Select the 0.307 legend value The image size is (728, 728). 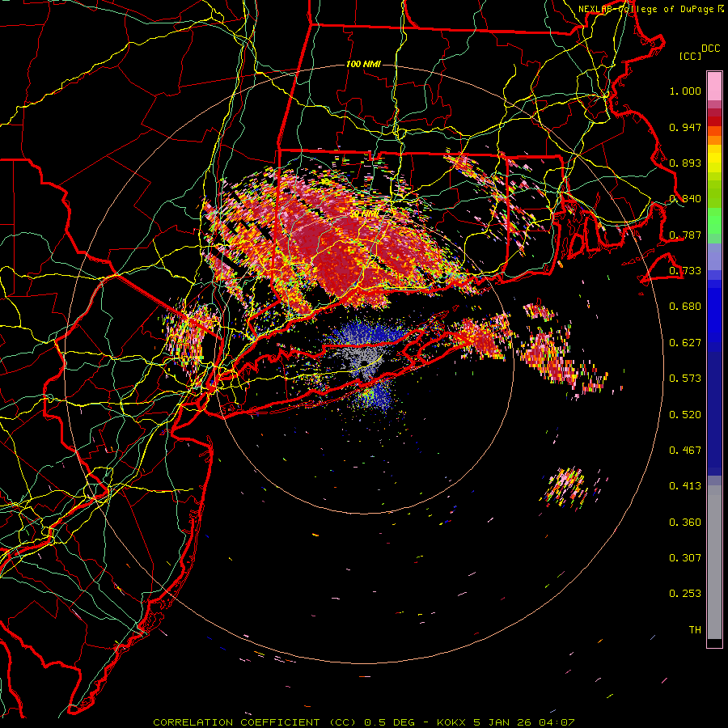pyautogui.click(x=685, y=557)
